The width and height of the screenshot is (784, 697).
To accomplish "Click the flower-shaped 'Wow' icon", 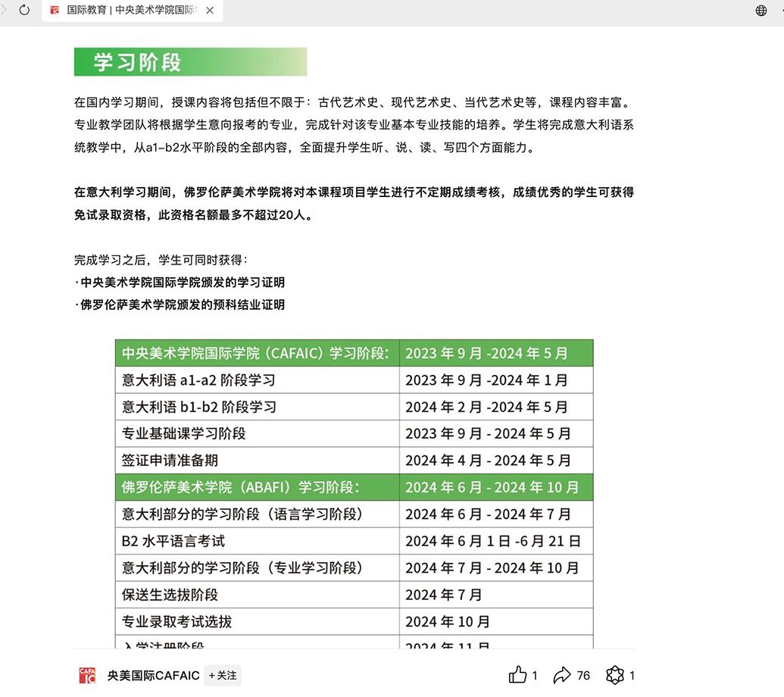I will [614, 675].
